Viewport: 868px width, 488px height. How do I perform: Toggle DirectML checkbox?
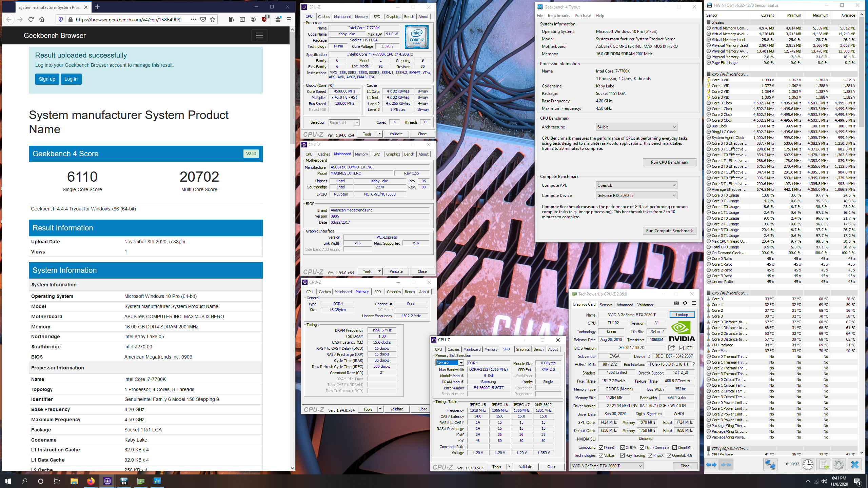[675, 448]
